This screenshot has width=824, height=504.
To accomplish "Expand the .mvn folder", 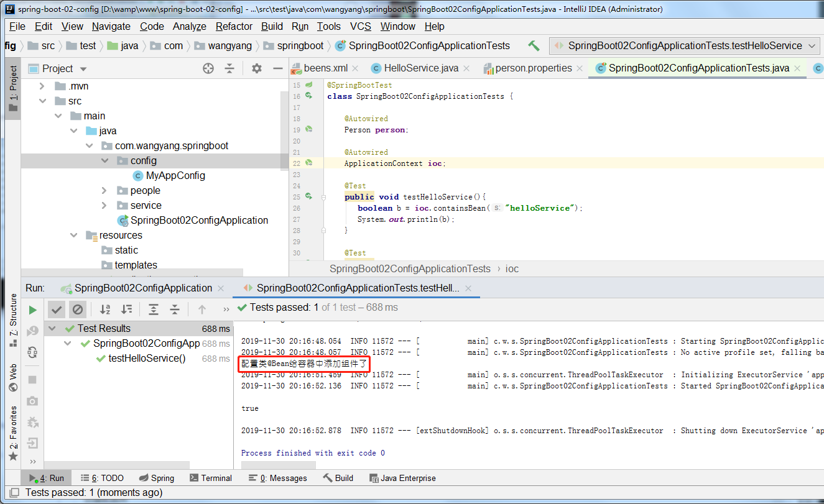I will click(42, 86).
